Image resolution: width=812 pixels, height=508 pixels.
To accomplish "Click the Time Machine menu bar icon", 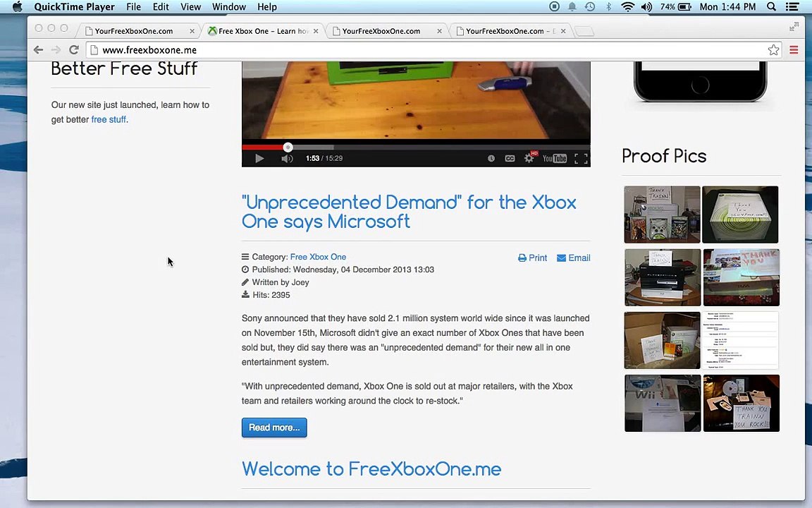I will pos(590,7).
